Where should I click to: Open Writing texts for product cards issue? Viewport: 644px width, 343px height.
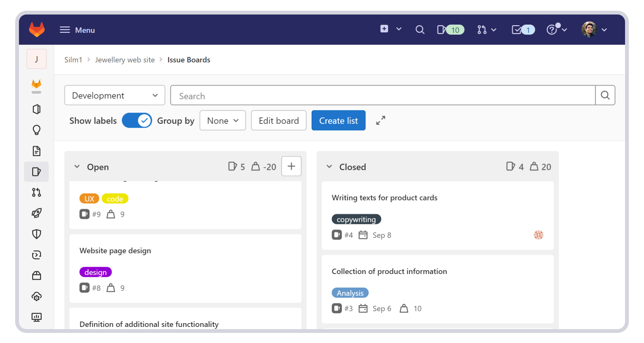click(385, 198)
